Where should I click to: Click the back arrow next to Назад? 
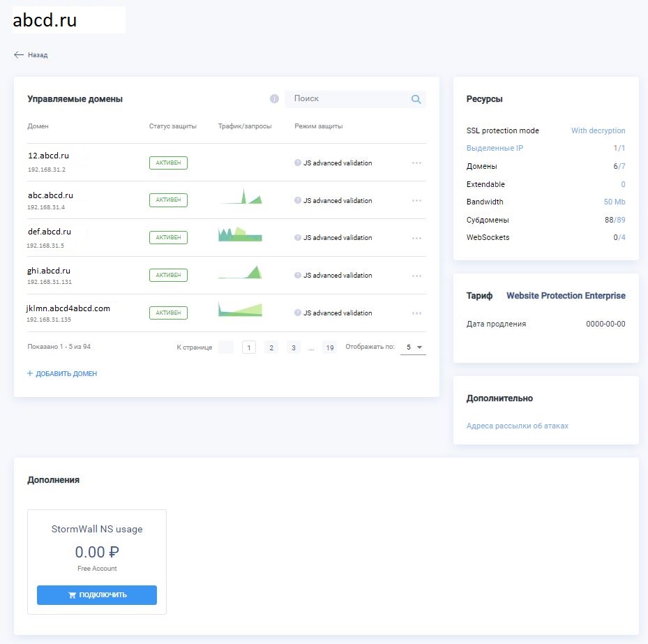tap(19, 54)
